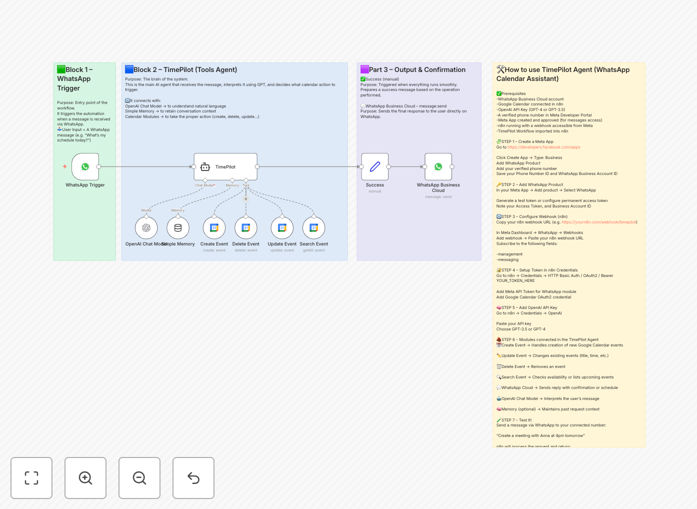The image size is (697, 509).
Task: Click the WhatsApp Trigger output connector
Action: (x=99, y=167)
